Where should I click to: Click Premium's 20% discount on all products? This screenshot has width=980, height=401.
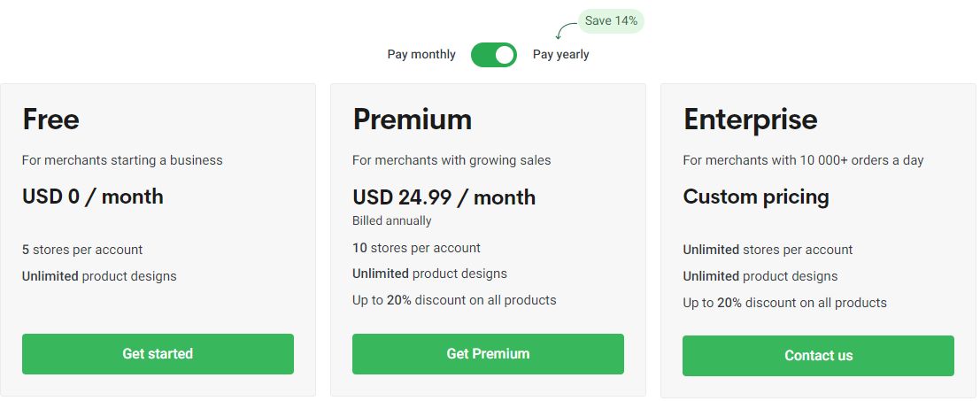point(454,300)
